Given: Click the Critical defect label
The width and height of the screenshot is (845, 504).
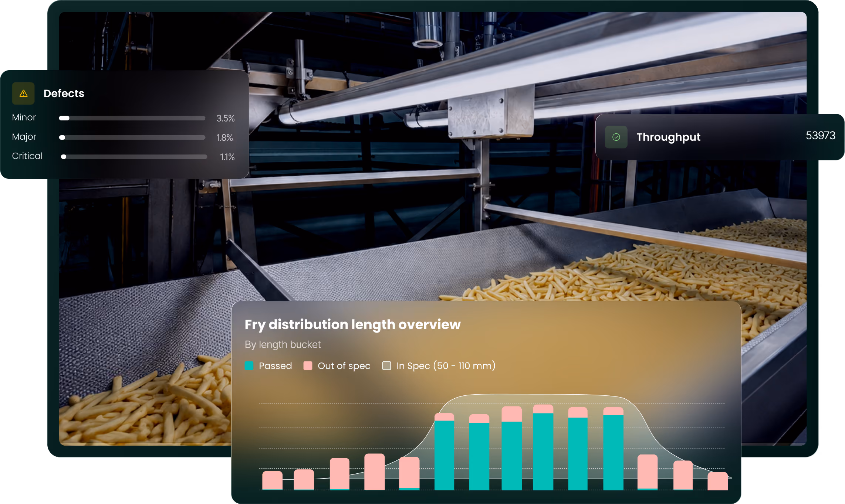Looking at the screenshot, I should click(27, 156).
